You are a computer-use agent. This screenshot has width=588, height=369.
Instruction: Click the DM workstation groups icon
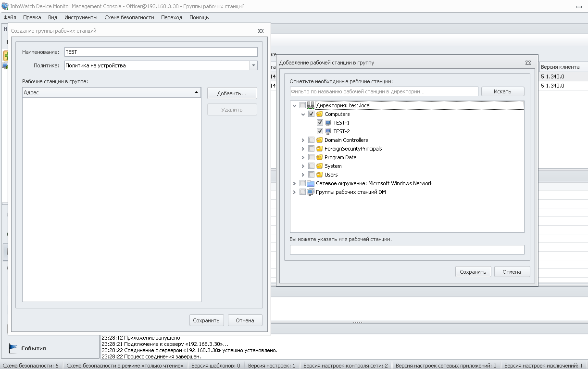311,192
